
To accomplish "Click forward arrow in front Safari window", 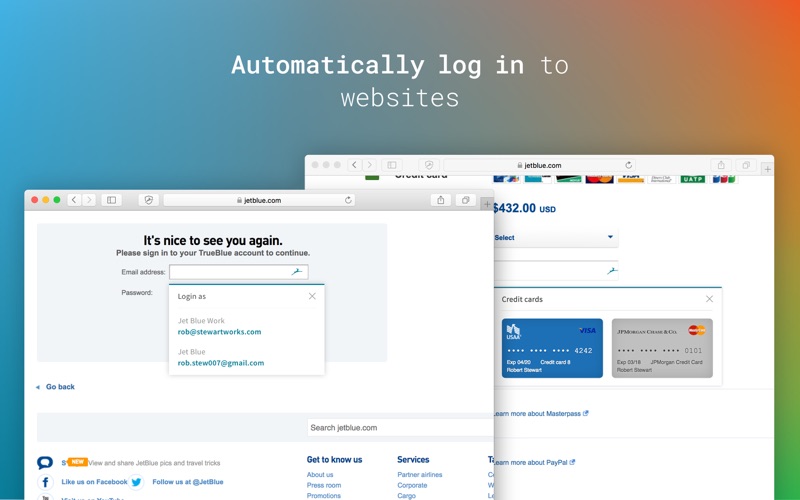I will pos(89,200).
